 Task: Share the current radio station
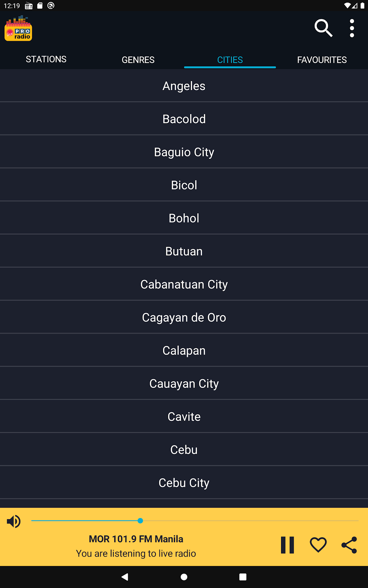[349, 545]
